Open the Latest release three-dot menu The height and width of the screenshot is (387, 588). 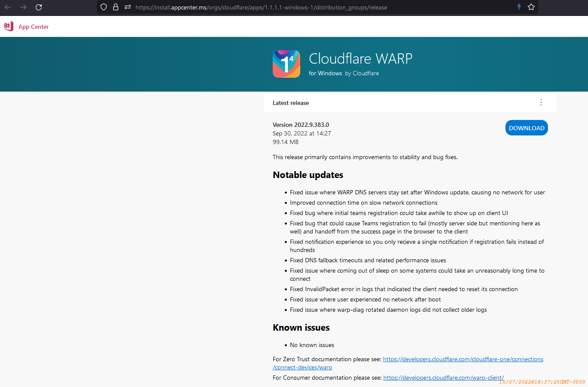(541, 102)
